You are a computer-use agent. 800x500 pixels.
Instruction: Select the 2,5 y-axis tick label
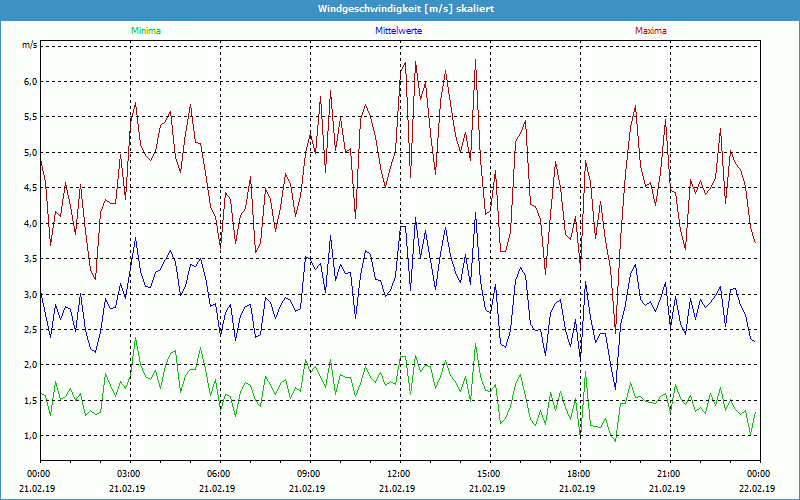(x=29, y=330)
